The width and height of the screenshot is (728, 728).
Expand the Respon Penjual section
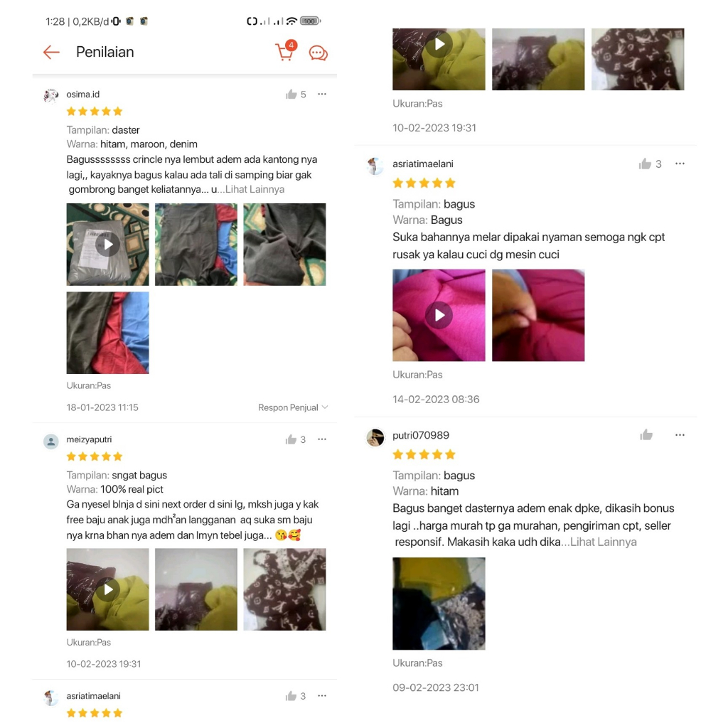click(x=293, y=407)
